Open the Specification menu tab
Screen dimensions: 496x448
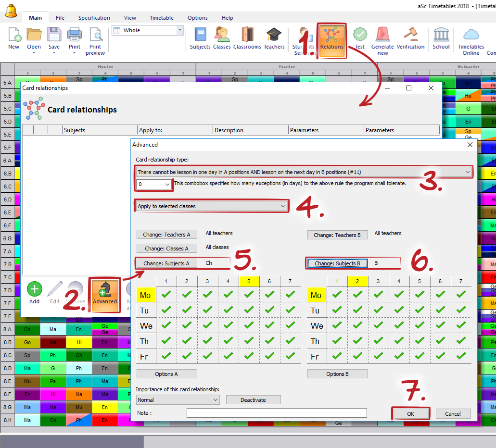click(x=94, y=18)
